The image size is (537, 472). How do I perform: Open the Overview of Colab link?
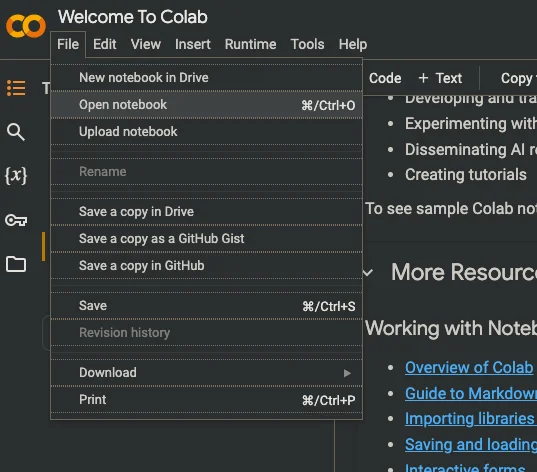469,368
